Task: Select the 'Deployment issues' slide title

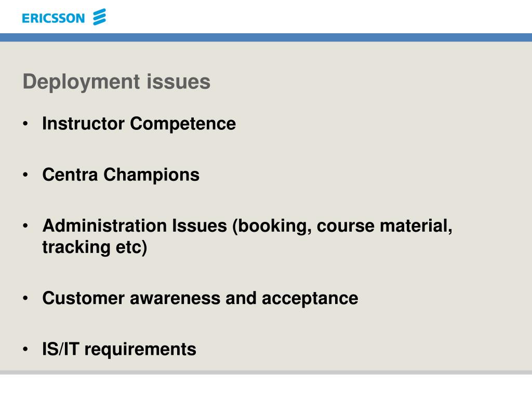Action: (116, 82)
